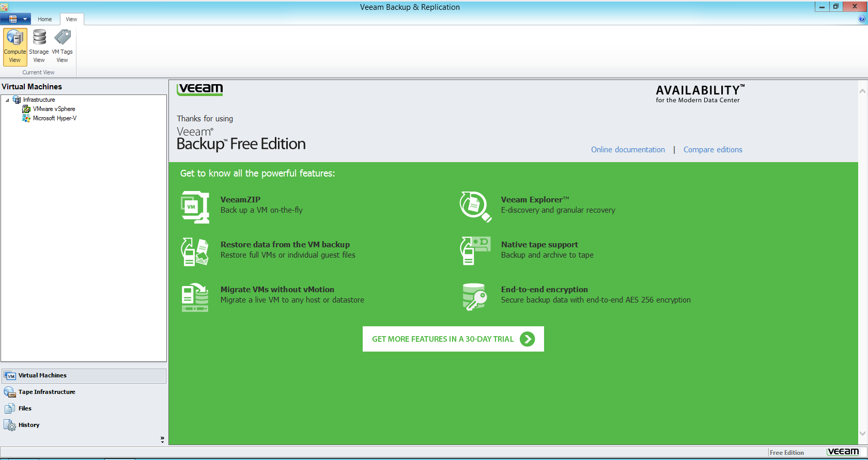Open the help icon in ribbon corner
Screen dimensions: 868x460
(x=861, y=19)
